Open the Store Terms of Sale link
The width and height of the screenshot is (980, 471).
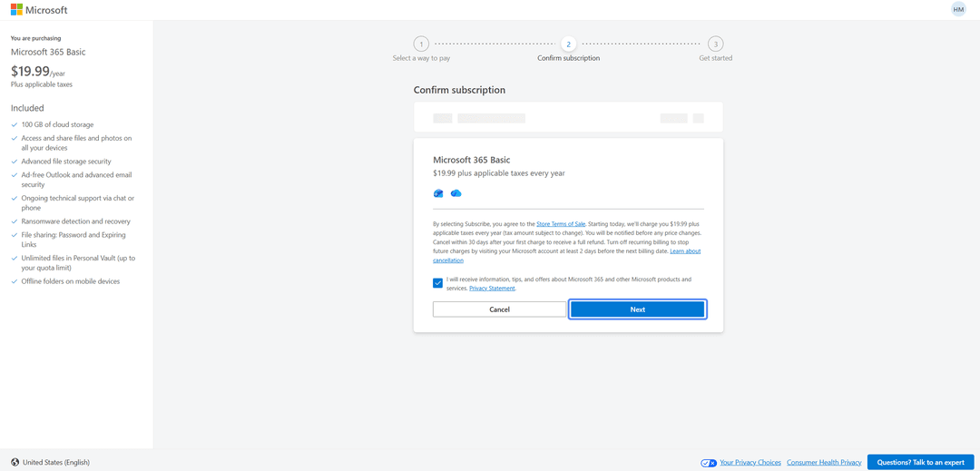click(561, 223)
